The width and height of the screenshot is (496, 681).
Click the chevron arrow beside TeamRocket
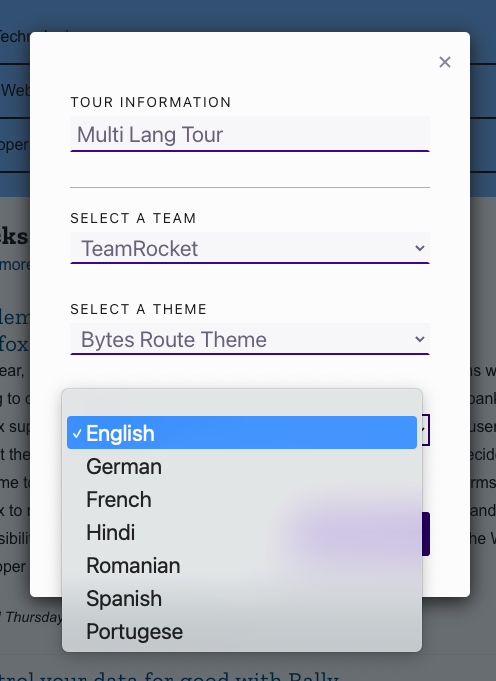[420, 248]
